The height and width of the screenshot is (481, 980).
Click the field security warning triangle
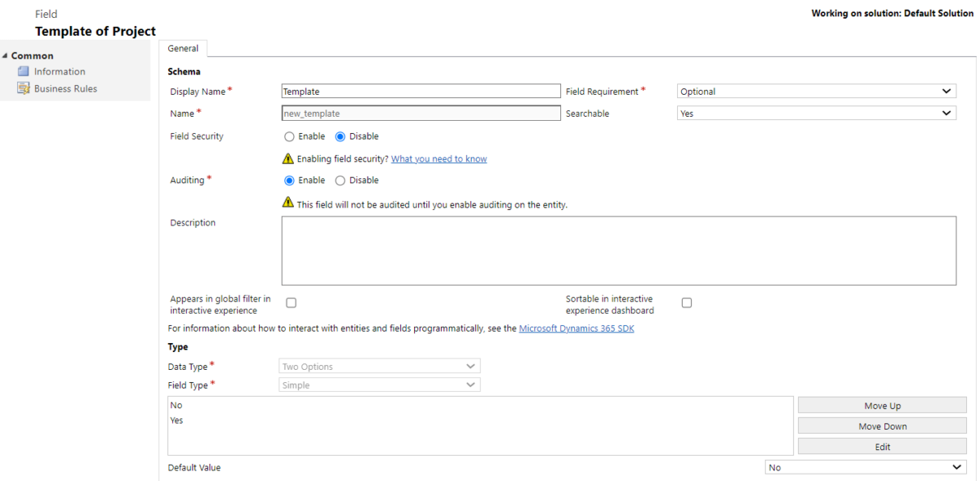(x=287, y=158)
